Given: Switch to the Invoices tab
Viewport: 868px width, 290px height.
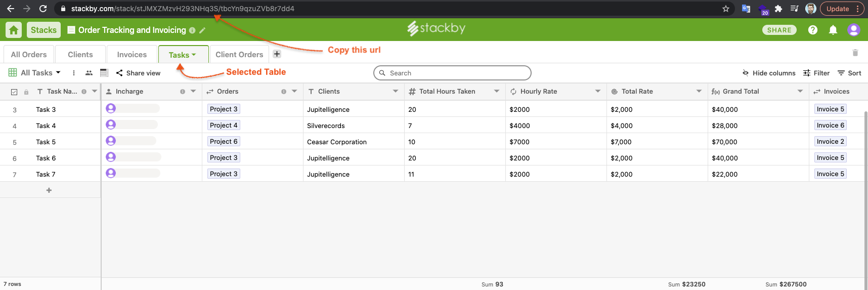Looking at the screenshot, I should pyautogui.click(x=132, y=54).
